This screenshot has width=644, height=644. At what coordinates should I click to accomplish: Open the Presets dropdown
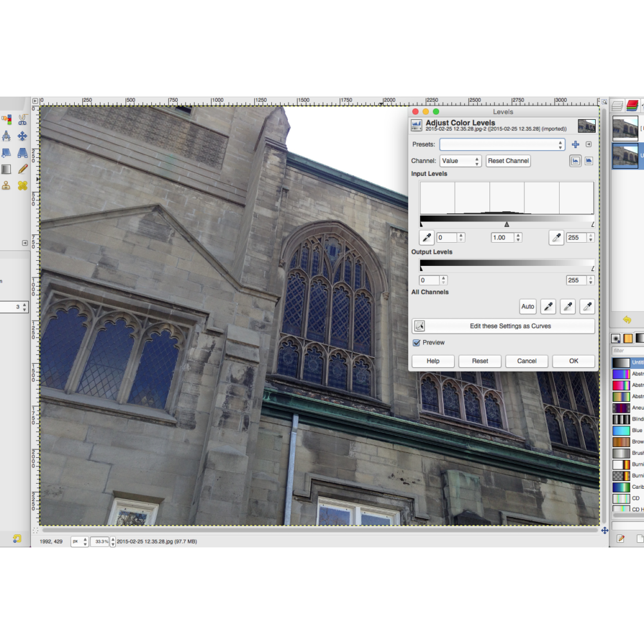pyautogui.click(x=502, y=145)
